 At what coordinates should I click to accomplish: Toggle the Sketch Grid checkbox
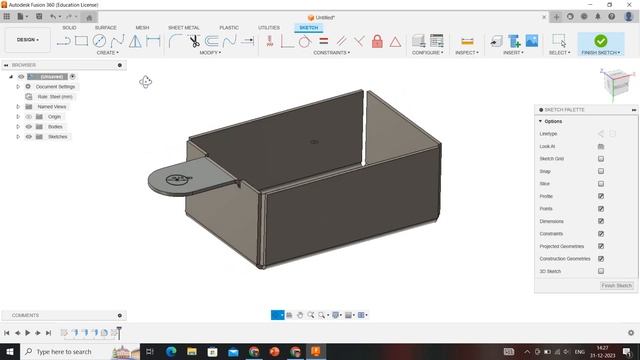point(601,159)
